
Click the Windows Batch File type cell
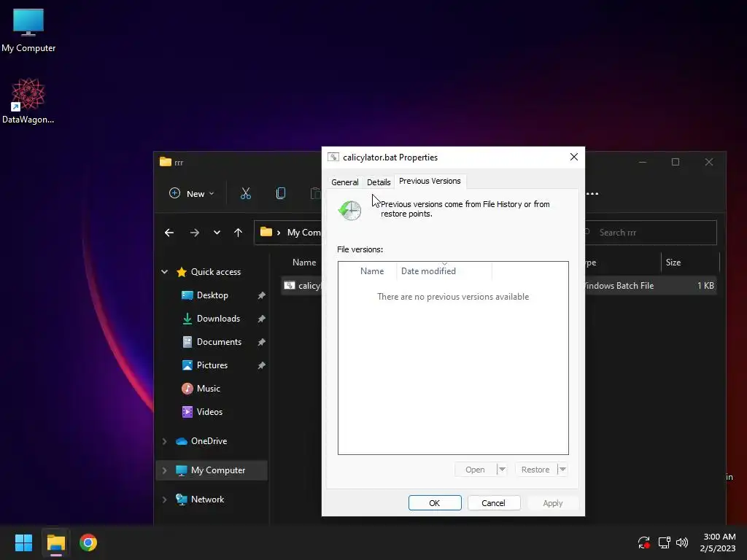point(619,286)
